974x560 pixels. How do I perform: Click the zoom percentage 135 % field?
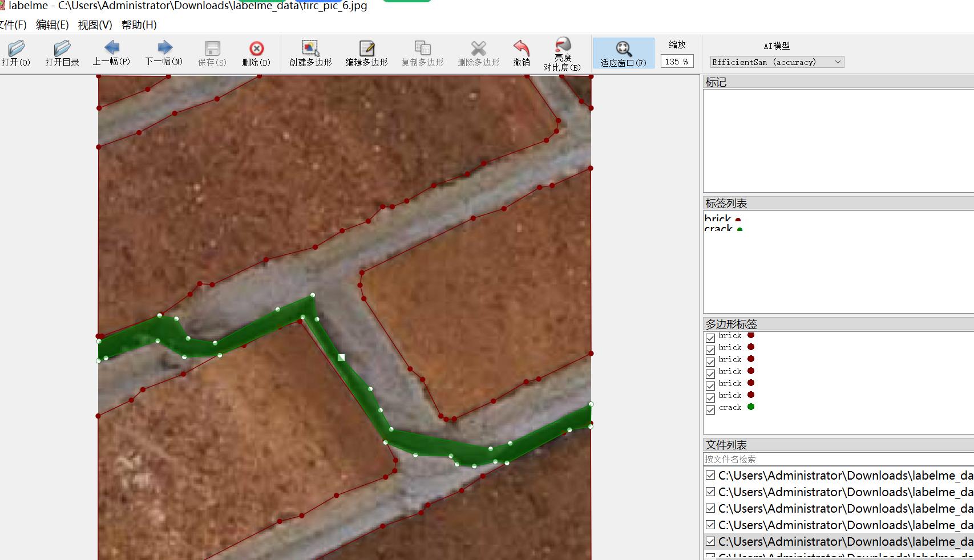[677, 62]
